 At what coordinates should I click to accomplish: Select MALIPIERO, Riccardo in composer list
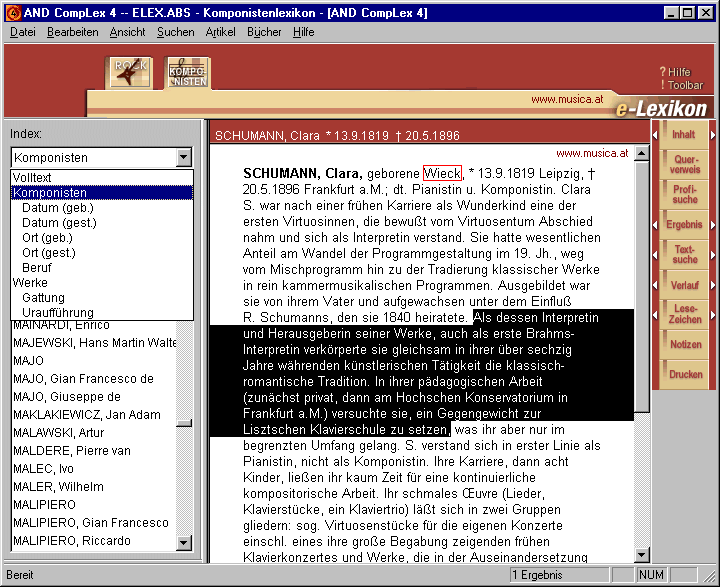point(71,540)
